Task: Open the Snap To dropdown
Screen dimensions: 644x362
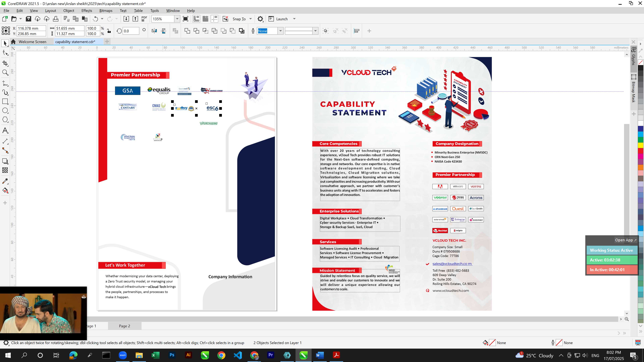Action: coord(251,19)
